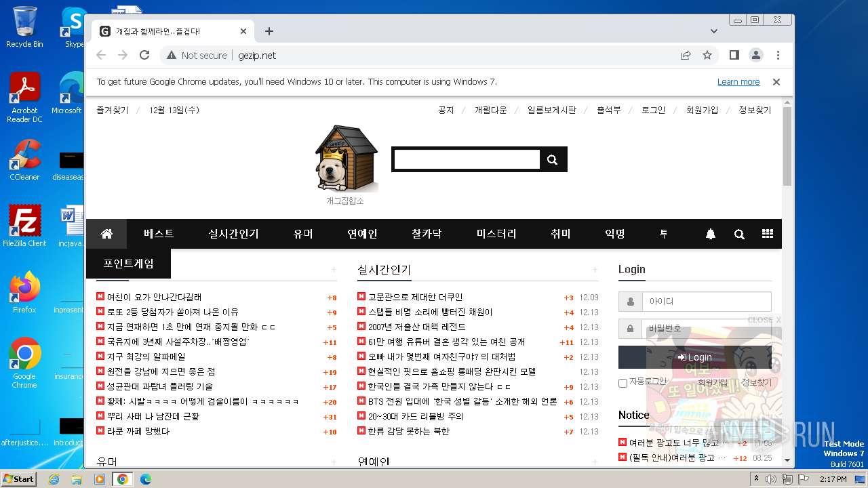Bookmark this page with the star
Screen dimensions: 868x488
point(707,55)
